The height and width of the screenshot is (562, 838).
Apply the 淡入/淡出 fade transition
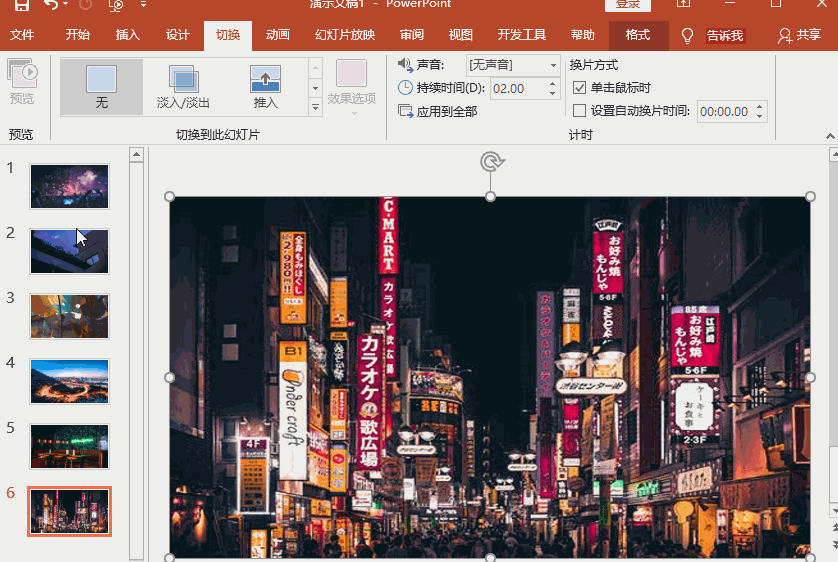click(184, 87)
